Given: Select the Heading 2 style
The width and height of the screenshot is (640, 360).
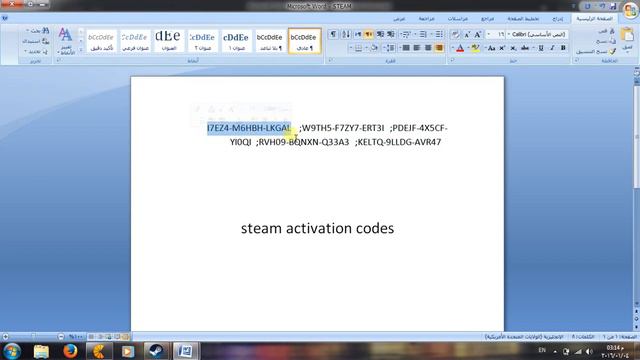Looking at the screenshot, I should [x=202, y=41].
